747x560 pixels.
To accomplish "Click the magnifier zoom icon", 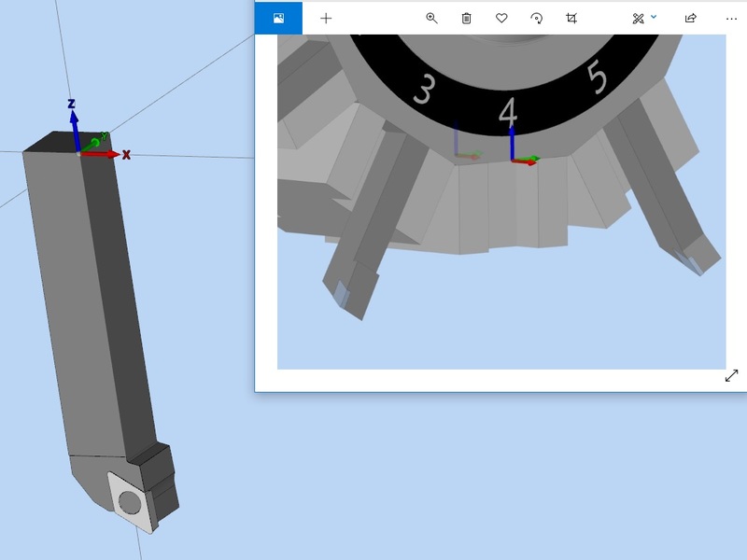I will (x=431, y=18).
